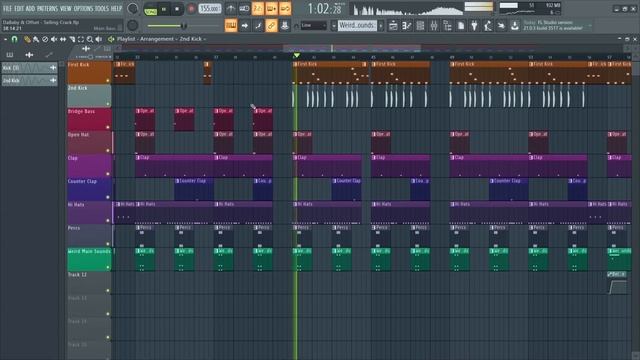This screenshot has height=360, width=640.
Task: Open the tempo tapper icon
Action: pyautogui.click(x=488, y=26)
